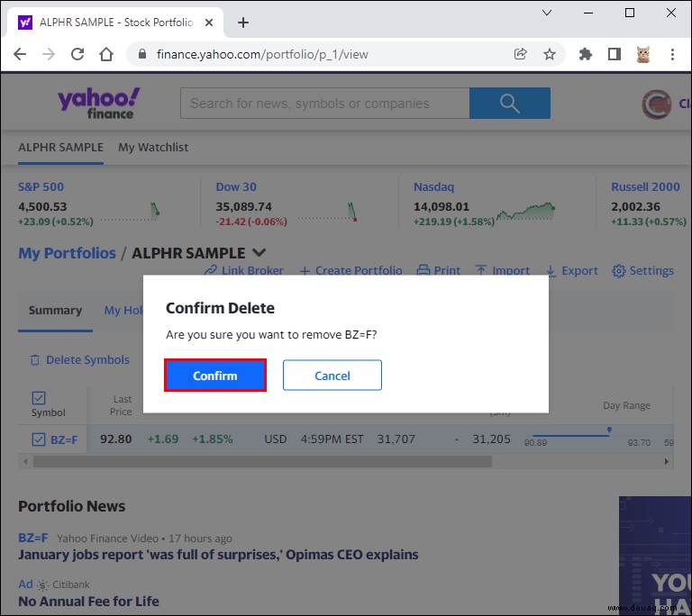Open the extensions puzzle icon
This screenshot has width=692, height=616.
pos(585,54)
